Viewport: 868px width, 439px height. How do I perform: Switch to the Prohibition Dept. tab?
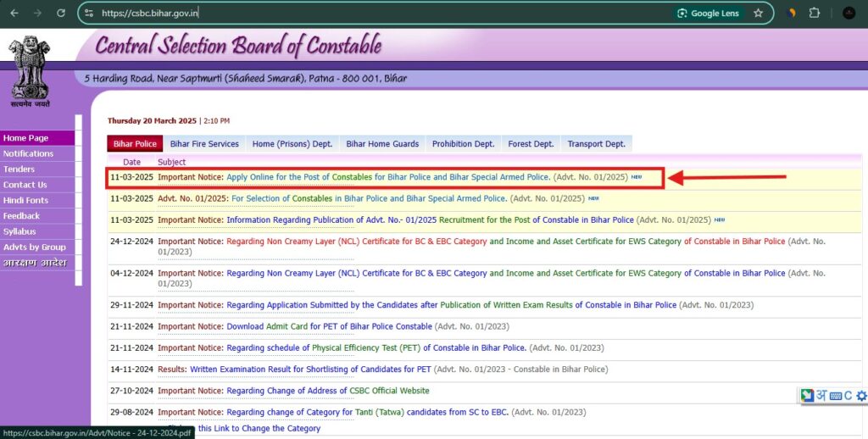pyautogui.click(x=464, y=143)
